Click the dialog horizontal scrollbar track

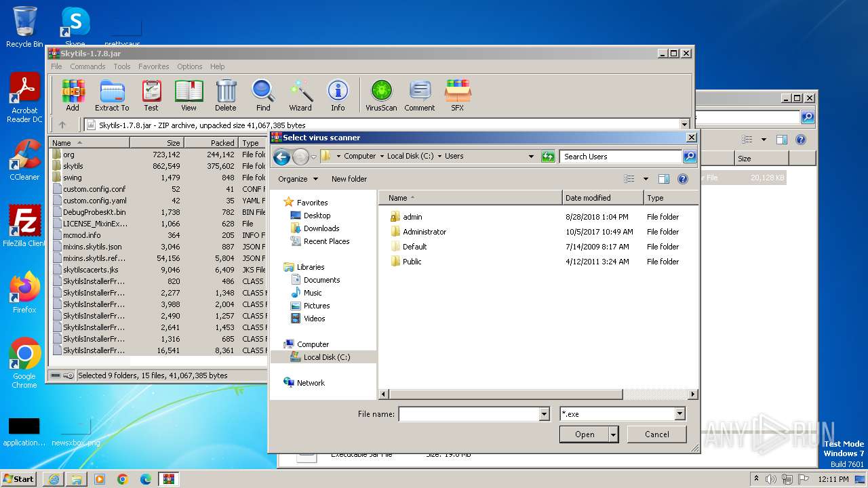click(656, 394)
